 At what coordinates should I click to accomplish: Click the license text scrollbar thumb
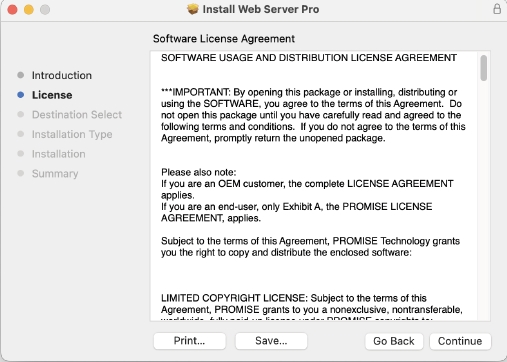[x=484, y=68]
